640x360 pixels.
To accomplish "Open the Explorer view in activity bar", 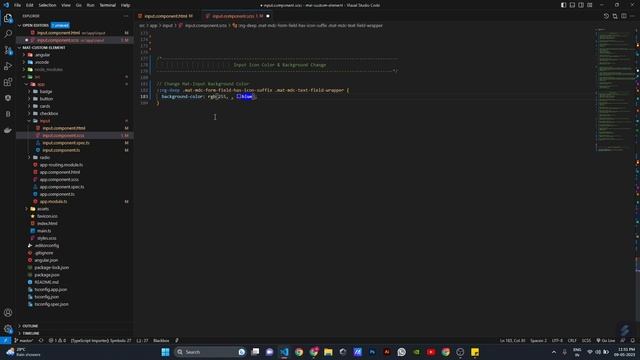I will pyautogui.click(x=8, y=18).
